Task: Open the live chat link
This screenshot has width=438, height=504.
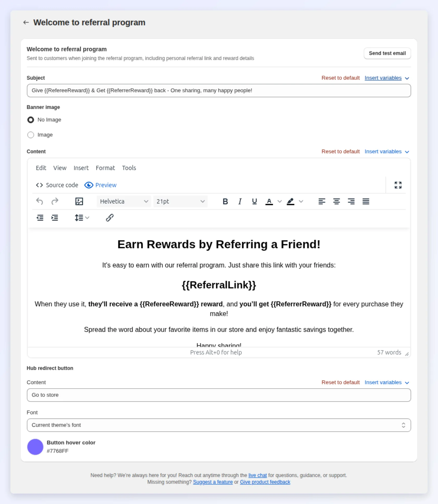Action: [x=257, y=475]
